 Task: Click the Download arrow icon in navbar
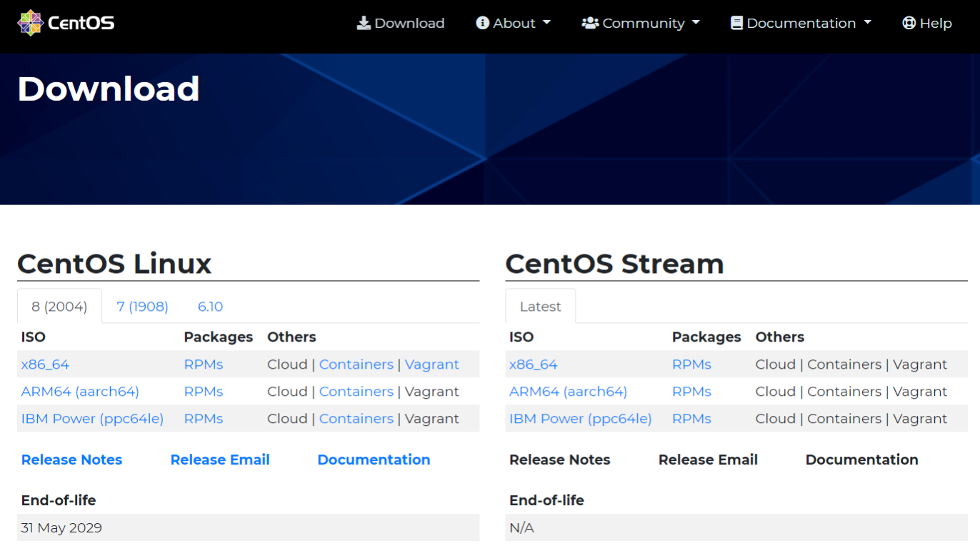(364, 23)
